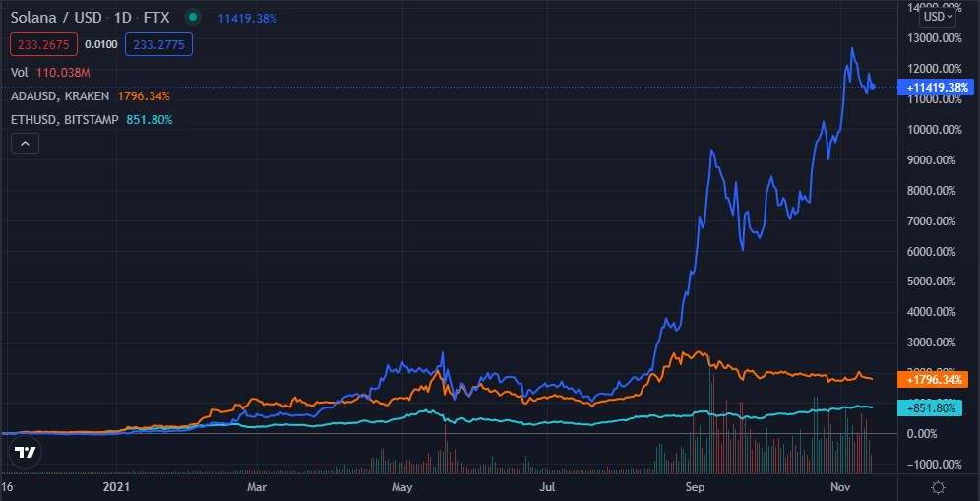Select the ETHUSD, BITSTAMP comparison legend
Image resolution: width=980 pixels, height=501 pixels.
click(64, 119)
